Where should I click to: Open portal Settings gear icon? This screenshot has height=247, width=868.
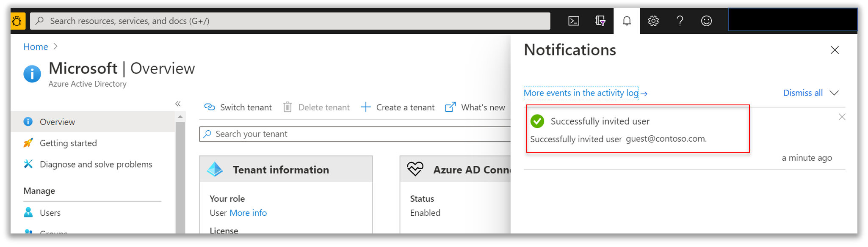pyautogui.click(x=653, y=21)
